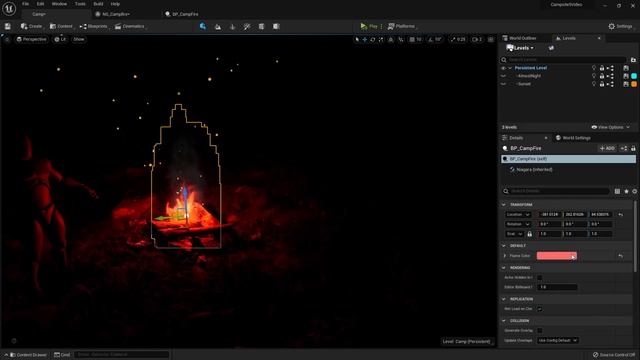Open the Fracture mode icon
640x360 pixels.
click(261, 27)
